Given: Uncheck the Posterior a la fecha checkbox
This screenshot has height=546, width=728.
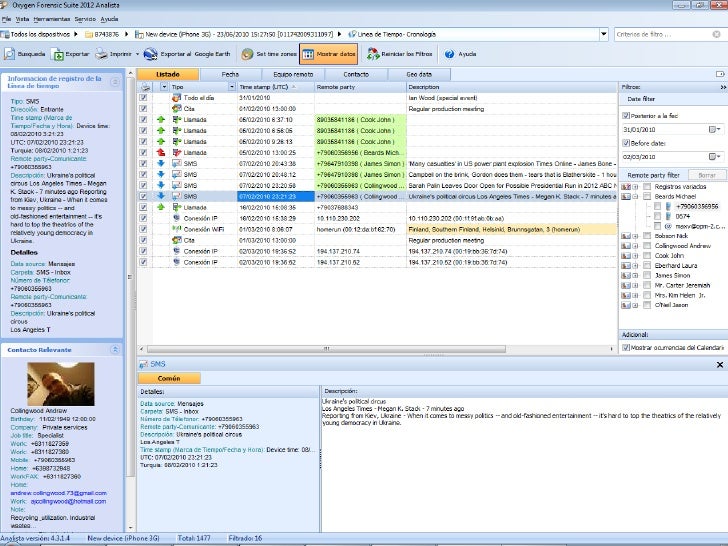Looking at the screenshot, I should (626, 115).
